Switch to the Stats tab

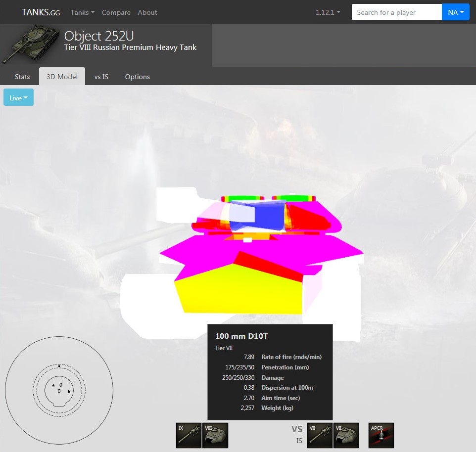[22, 77]
